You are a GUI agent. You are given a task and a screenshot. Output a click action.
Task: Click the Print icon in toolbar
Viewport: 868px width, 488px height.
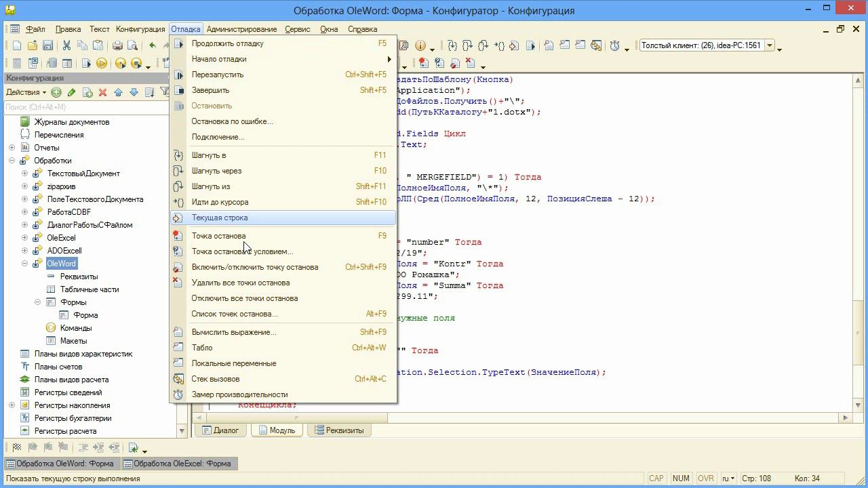coord(117,45)
